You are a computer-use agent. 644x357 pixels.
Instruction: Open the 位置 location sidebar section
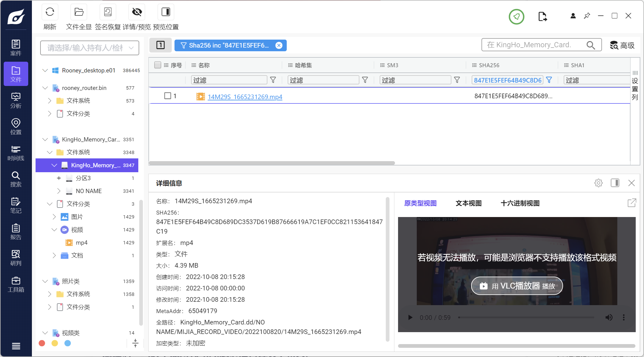[16, 126]
